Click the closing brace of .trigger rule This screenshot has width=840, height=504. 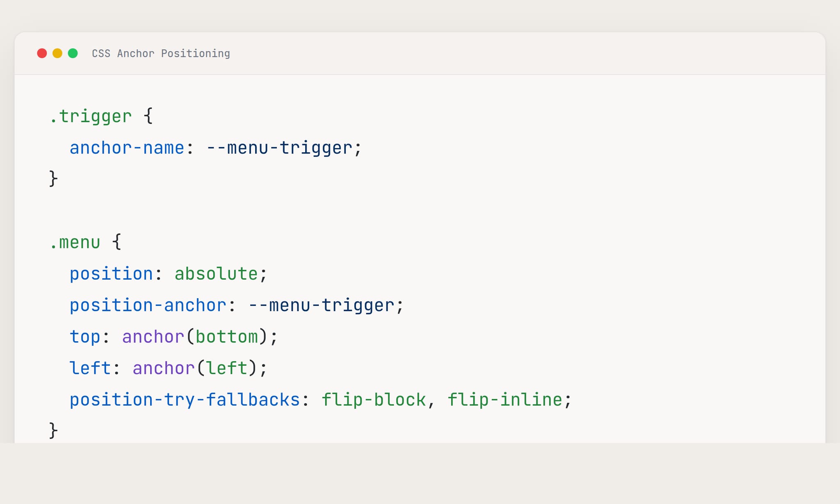coord(53,179)
